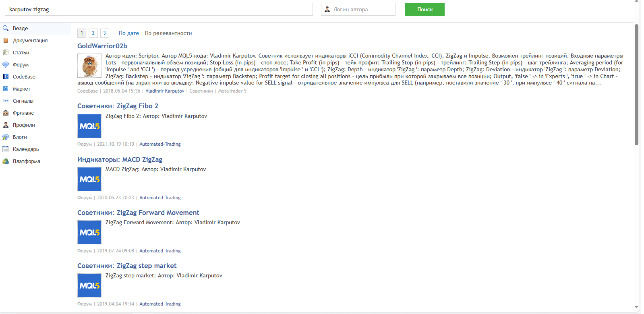Click the Блоги sidebar icon

6,137
